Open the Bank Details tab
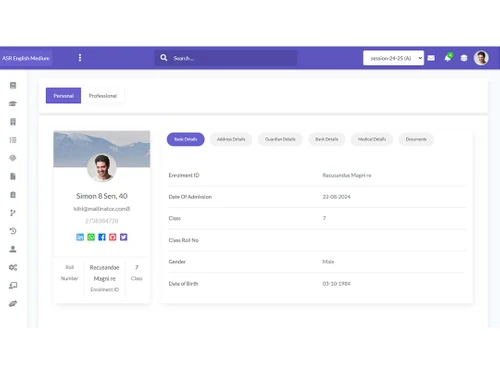This screenshot has width=500, height=375. click(x=327, y=139)
